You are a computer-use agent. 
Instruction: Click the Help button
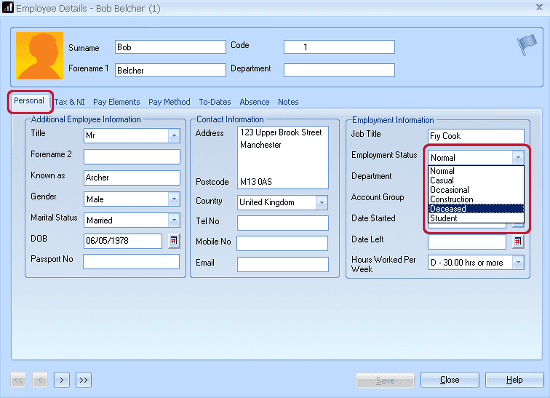tap(514, 380)
